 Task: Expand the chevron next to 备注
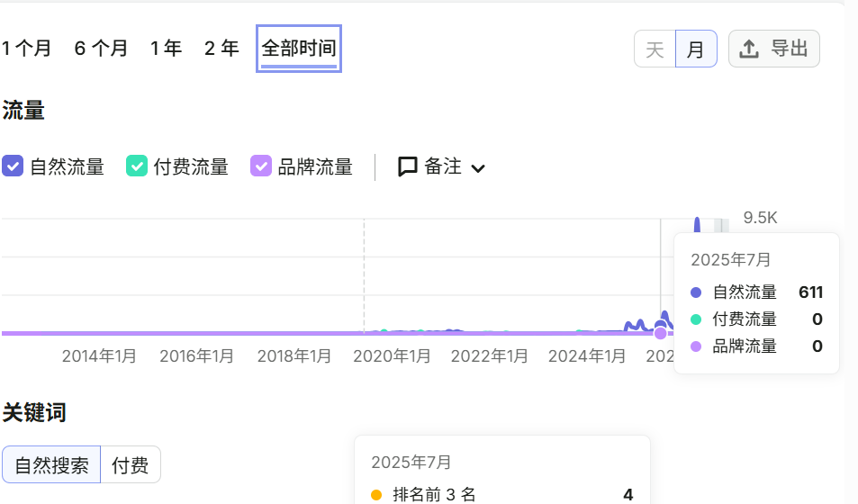478,168
